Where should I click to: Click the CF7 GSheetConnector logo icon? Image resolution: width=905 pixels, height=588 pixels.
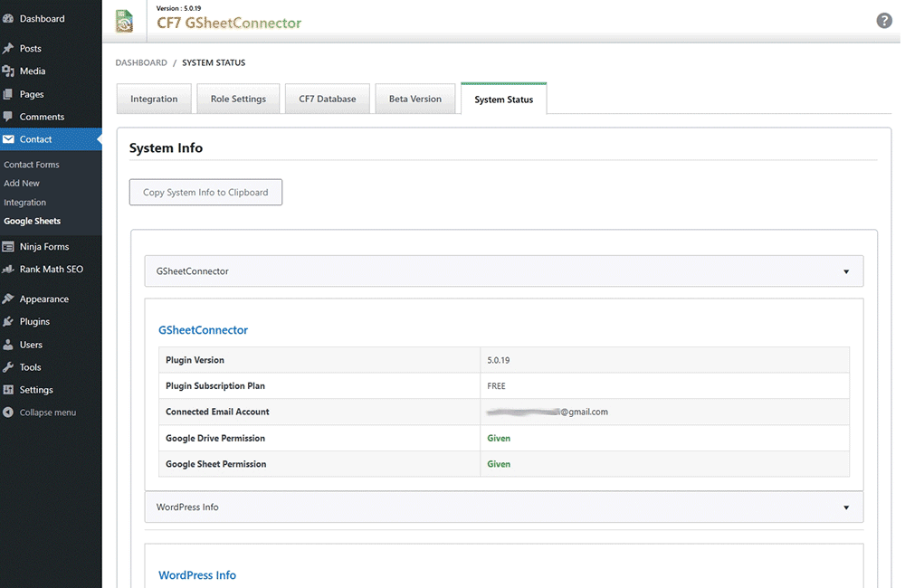click(x=124, y=22)
